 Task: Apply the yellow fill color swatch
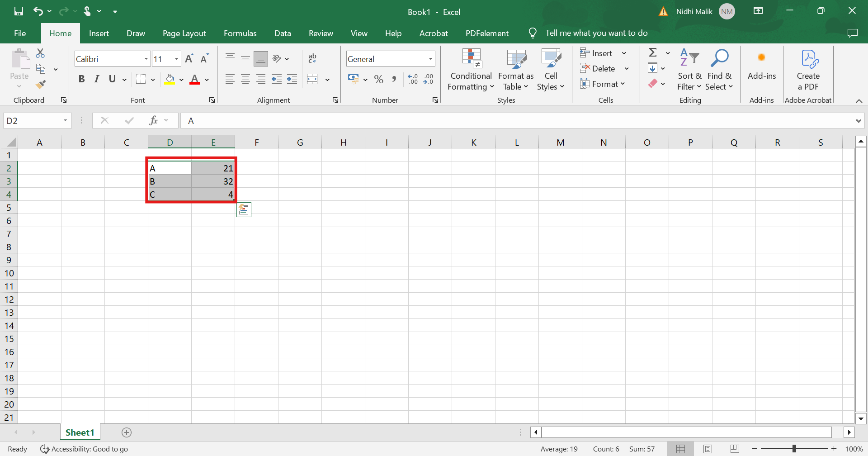[170, 80]
